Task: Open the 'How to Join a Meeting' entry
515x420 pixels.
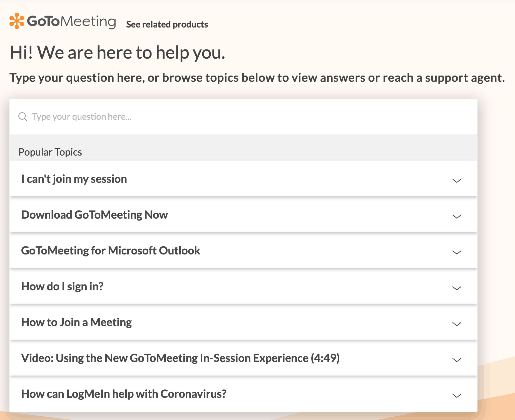Action: coord(76,322)
